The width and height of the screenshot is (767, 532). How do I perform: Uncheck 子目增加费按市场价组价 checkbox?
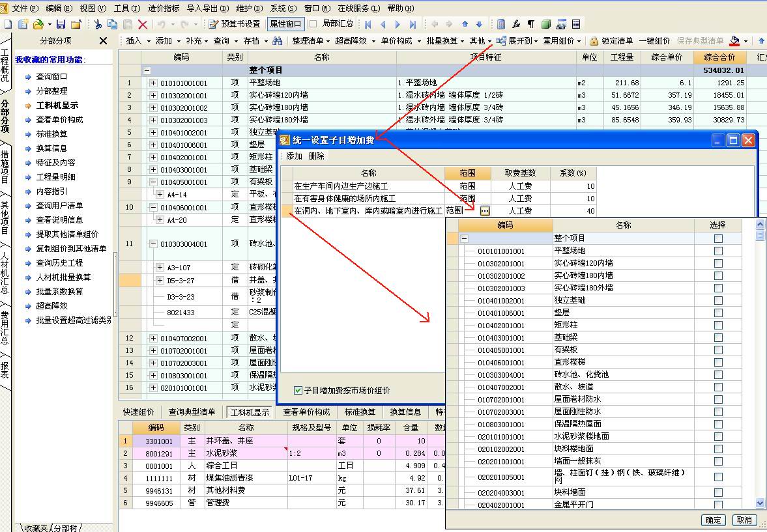pyautogui.click(x=298, y=390)
